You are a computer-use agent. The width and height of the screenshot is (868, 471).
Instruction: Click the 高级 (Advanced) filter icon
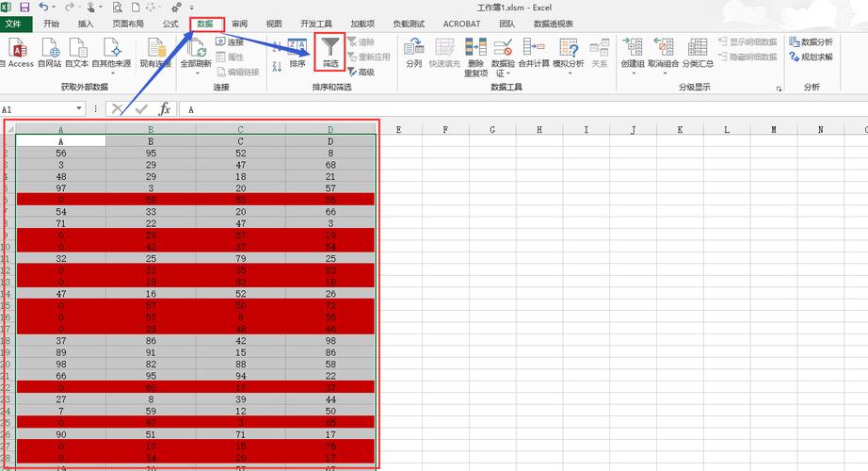click(x=352, y=72)
